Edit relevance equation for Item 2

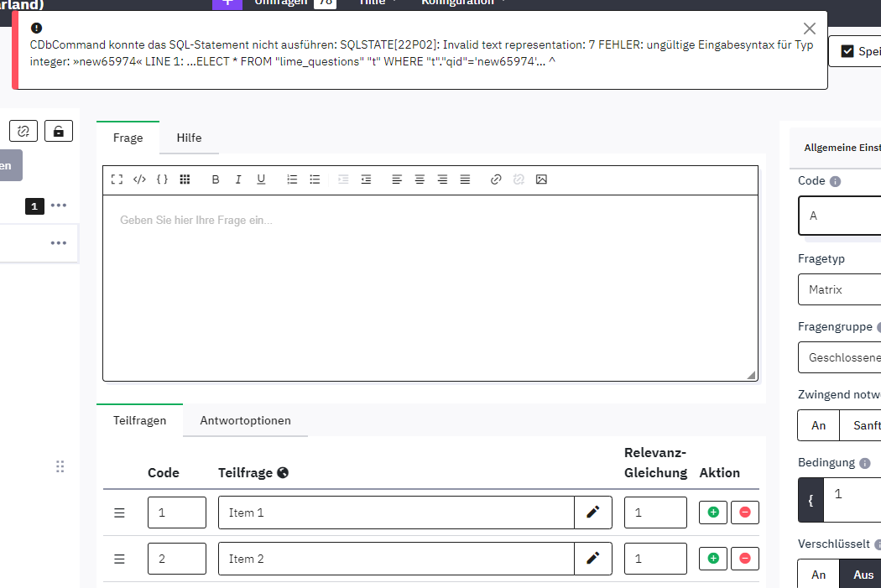655,559
